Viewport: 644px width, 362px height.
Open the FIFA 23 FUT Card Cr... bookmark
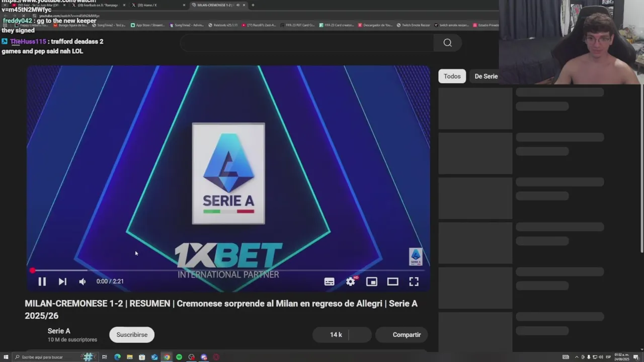click(x=297, y=25)
